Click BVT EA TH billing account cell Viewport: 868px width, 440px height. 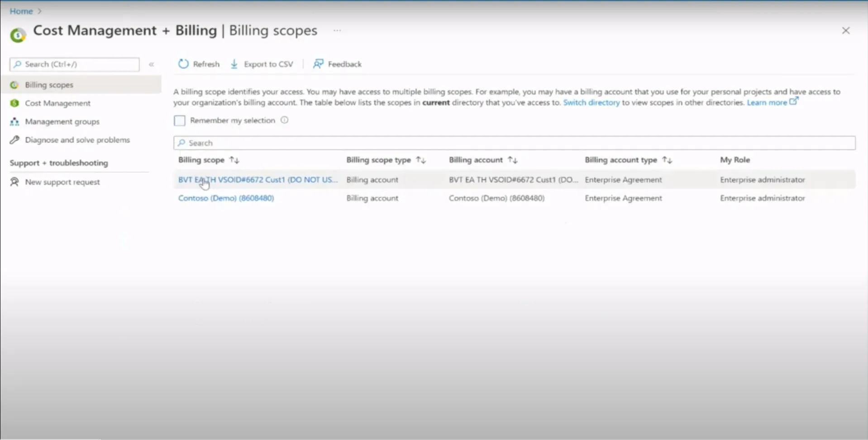tap(514, 180)
